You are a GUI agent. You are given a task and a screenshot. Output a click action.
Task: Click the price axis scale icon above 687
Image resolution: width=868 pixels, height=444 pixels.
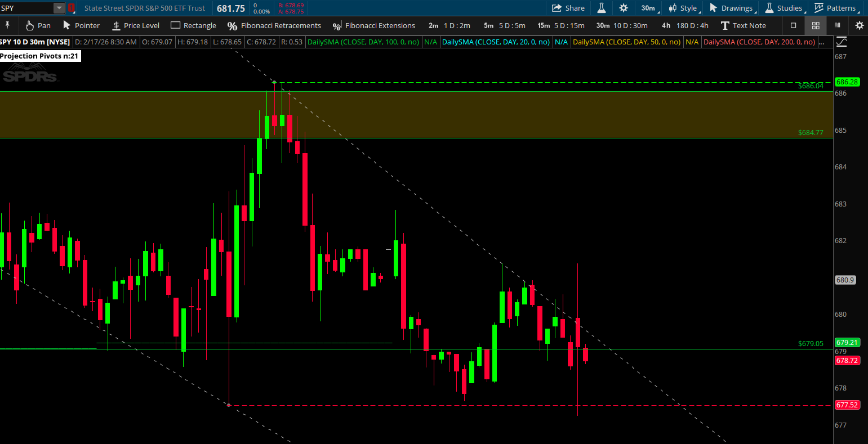click(x=842, y=42)
